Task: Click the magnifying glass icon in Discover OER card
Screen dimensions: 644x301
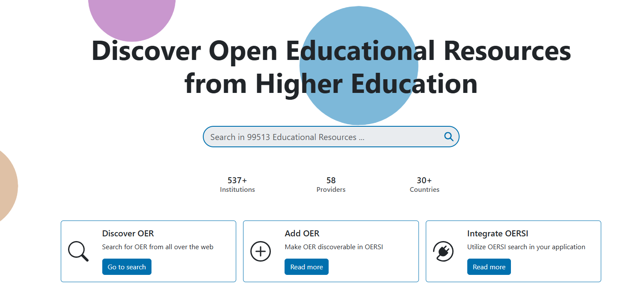Action: coord(78,251)
